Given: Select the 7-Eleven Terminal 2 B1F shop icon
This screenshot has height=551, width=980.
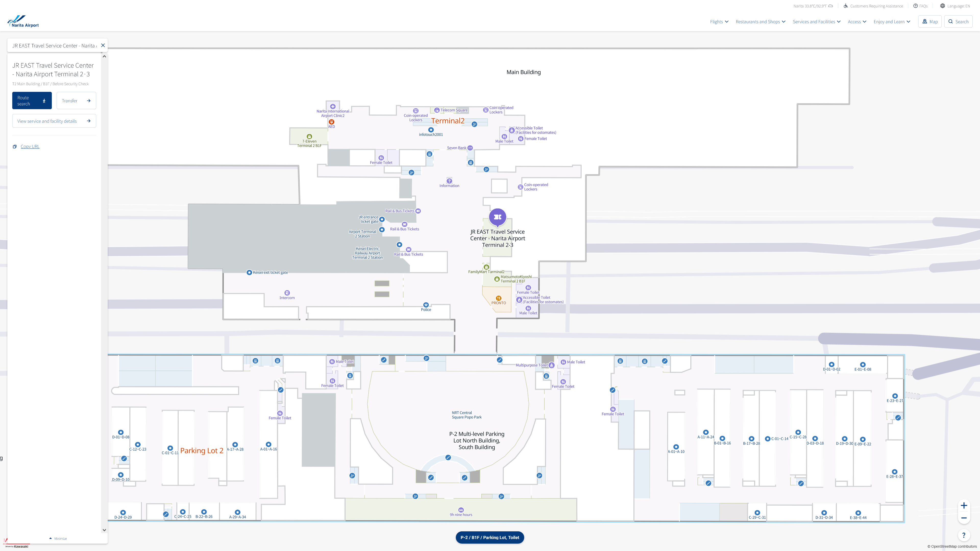Looking at the screenshot, I should click(x=309, y=136).
